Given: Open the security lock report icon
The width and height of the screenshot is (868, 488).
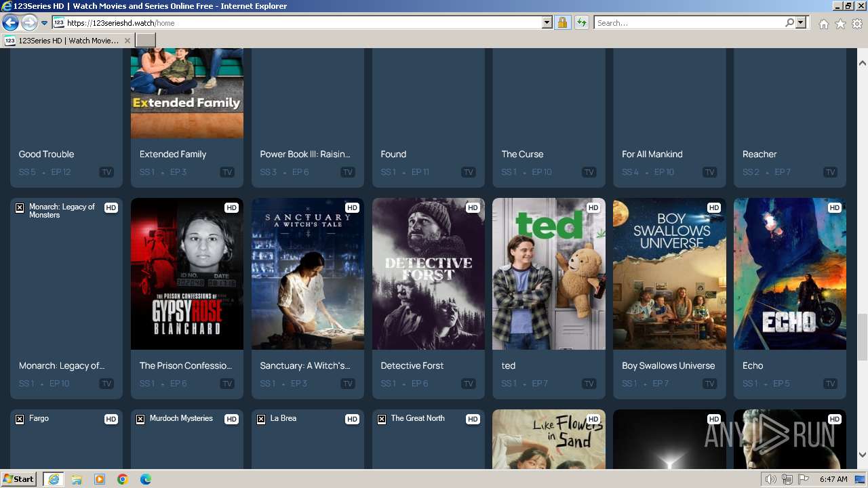Looking at the screenshot, I should pos(562,23).
